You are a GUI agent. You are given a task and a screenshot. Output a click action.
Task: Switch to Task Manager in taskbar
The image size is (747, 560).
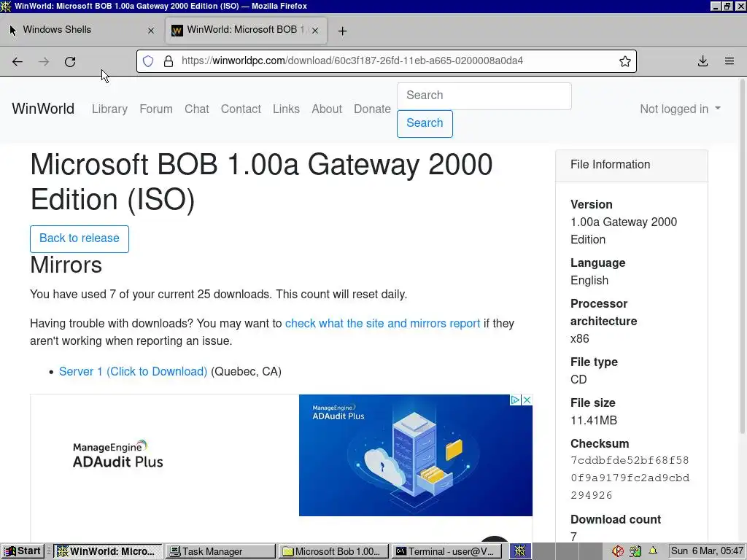220,551
